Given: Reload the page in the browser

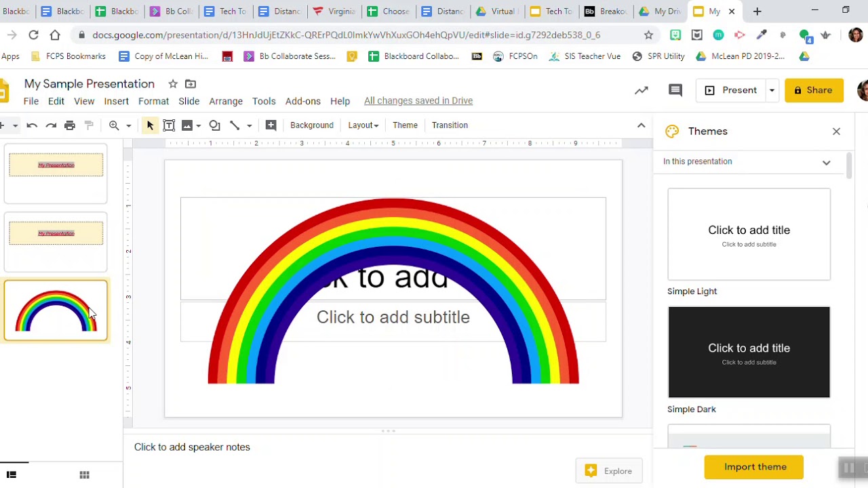Looking at the screenshot, I should click(x=33, y=35).
